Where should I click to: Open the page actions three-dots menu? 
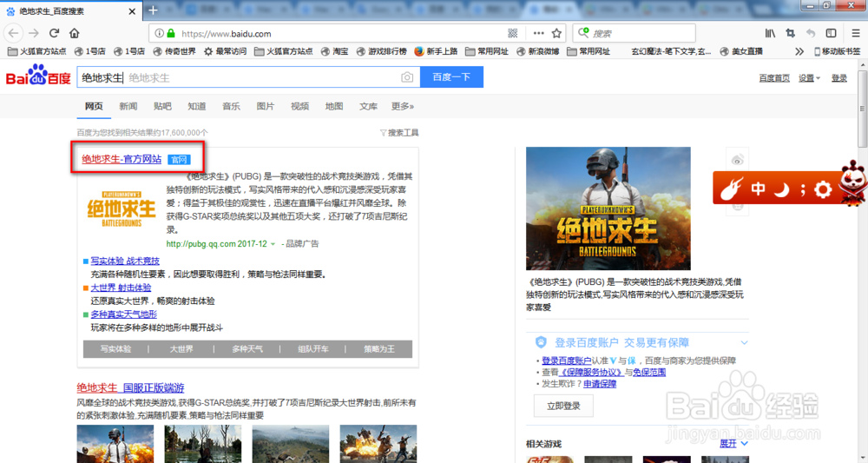[x=539, y=33]
